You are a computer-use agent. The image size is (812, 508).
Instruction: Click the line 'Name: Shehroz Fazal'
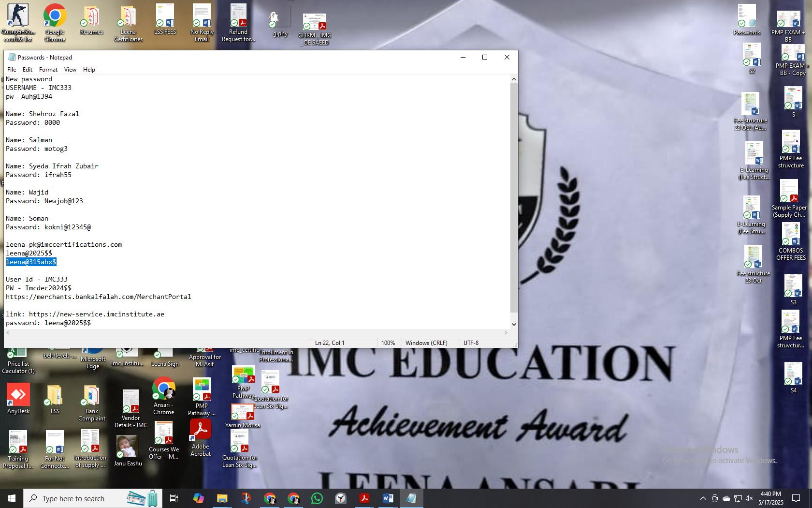(43, 114)
